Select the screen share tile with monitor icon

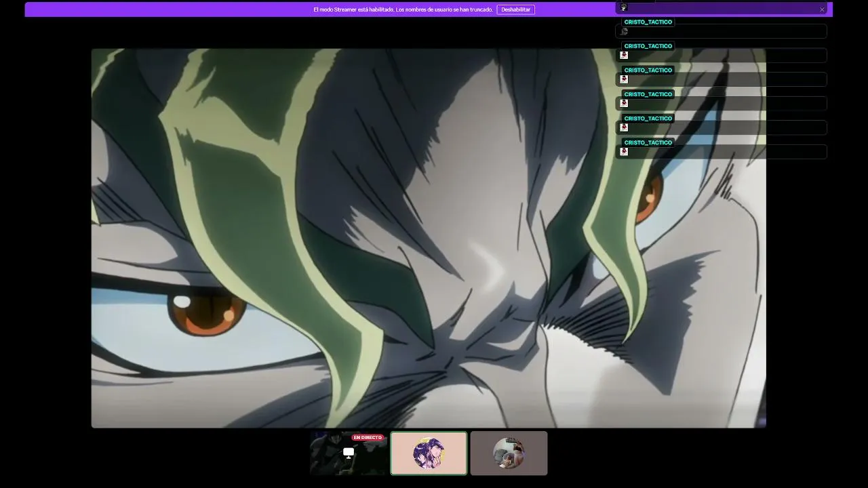pos(349,453)
